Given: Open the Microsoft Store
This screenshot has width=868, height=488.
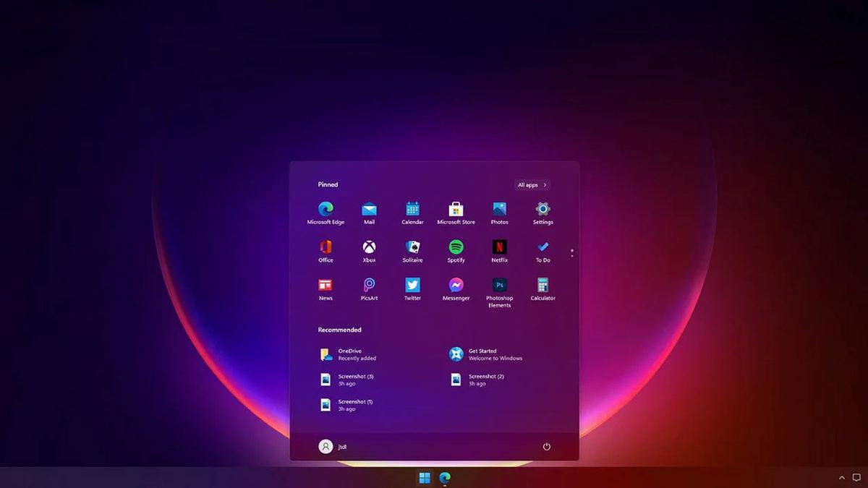Looking at the screenshot, I should click(456, 210).
